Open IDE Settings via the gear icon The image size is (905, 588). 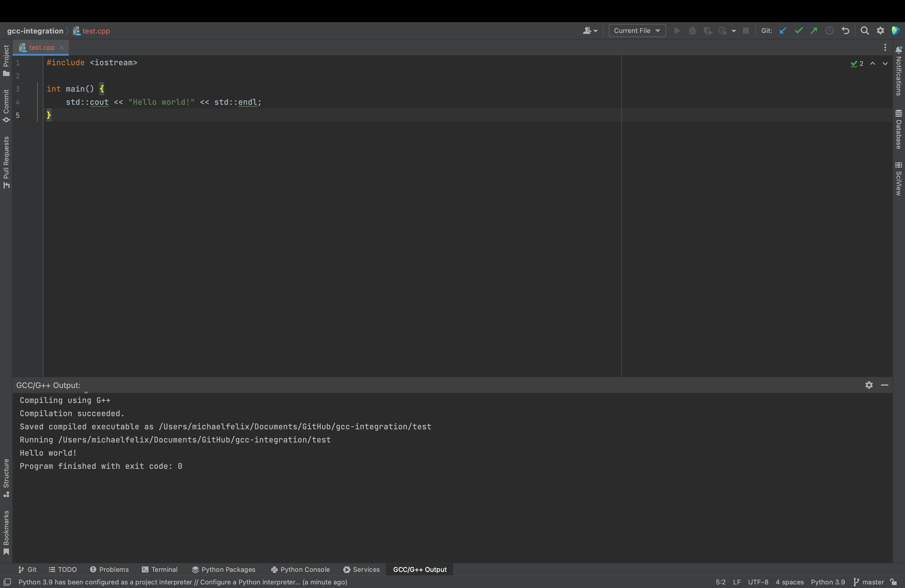point(880,31)
